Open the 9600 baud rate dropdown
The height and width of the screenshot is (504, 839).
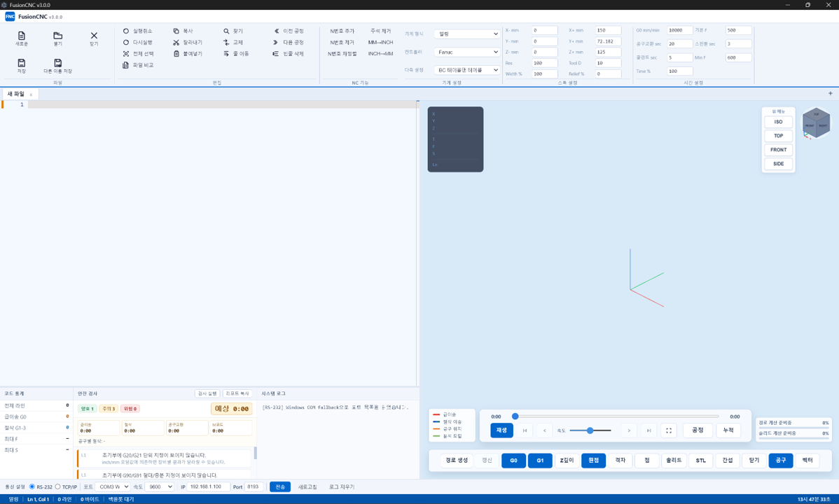tap(160, 487)
